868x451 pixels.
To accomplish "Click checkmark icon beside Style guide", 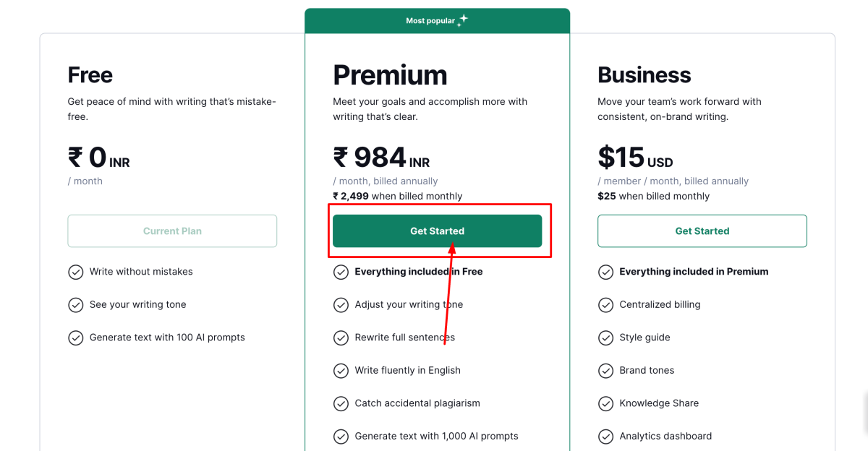I will (606, 338).
